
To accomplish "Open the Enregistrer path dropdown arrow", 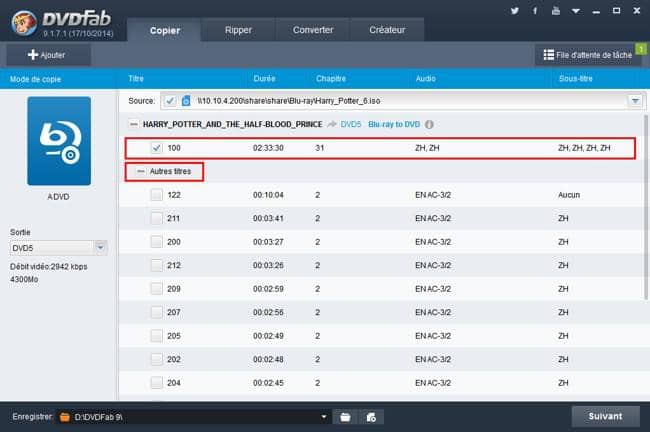I will point(324,417).
